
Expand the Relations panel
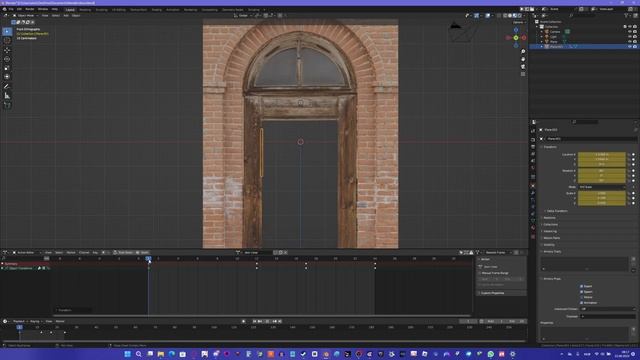click(x=549, y=218)
